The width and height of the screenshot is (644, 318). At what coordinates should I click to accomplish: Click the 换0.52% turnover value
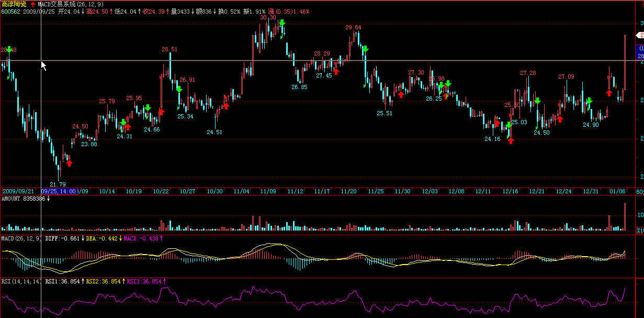point(230,11)
